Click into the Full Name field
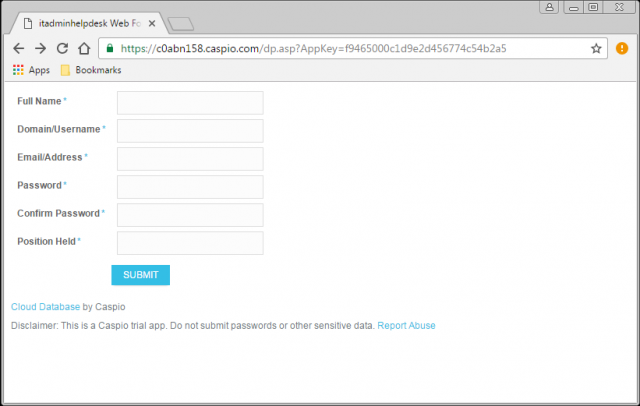The width and height of the screenshot is (640, 406). (x=190, y=103)
